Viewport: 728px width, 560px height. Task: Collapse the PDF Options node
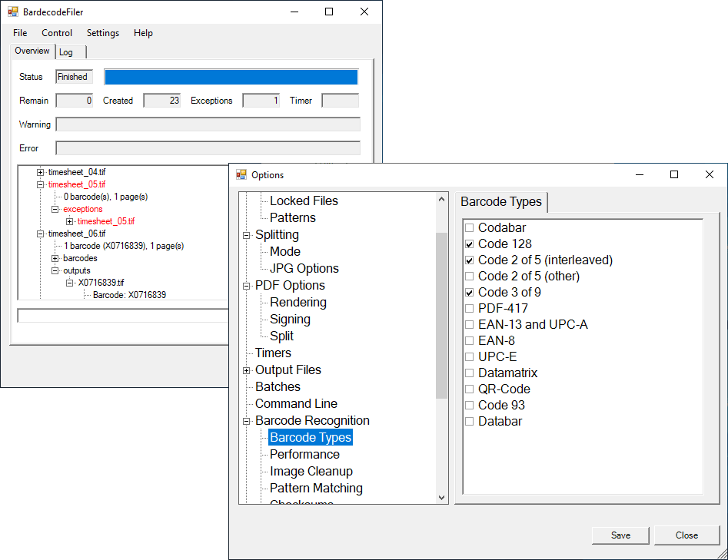247,286
